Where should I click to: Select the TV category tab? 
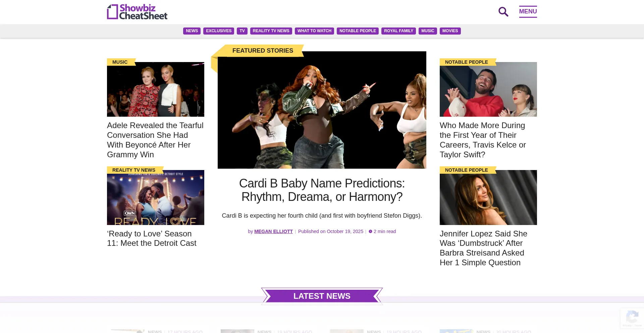(242, 31)
